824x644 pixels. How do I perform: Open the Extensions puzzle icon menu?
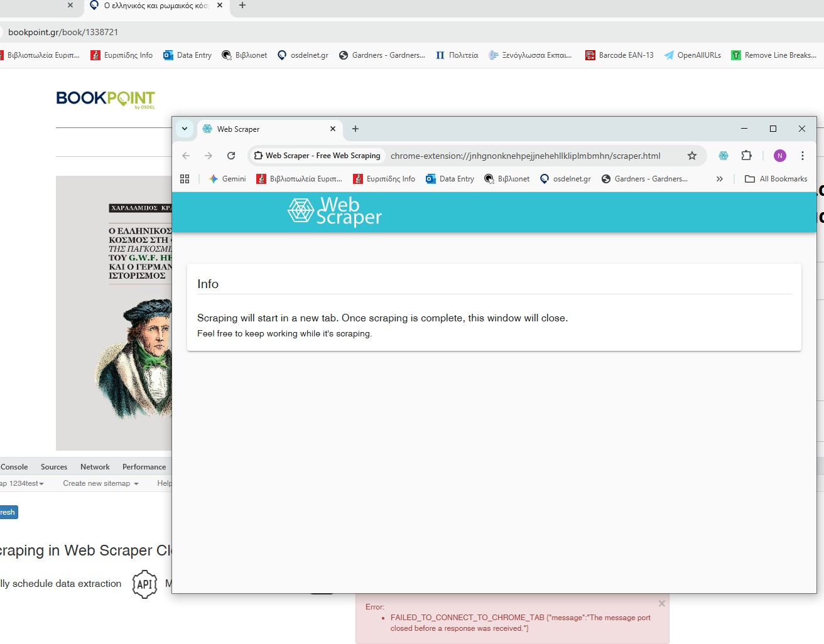[746, 156]
